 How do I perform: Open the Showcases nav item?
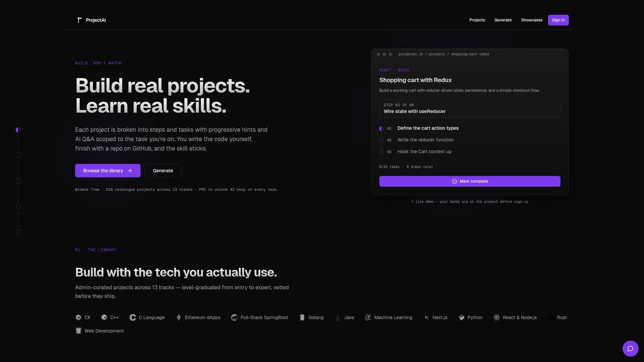532,20
